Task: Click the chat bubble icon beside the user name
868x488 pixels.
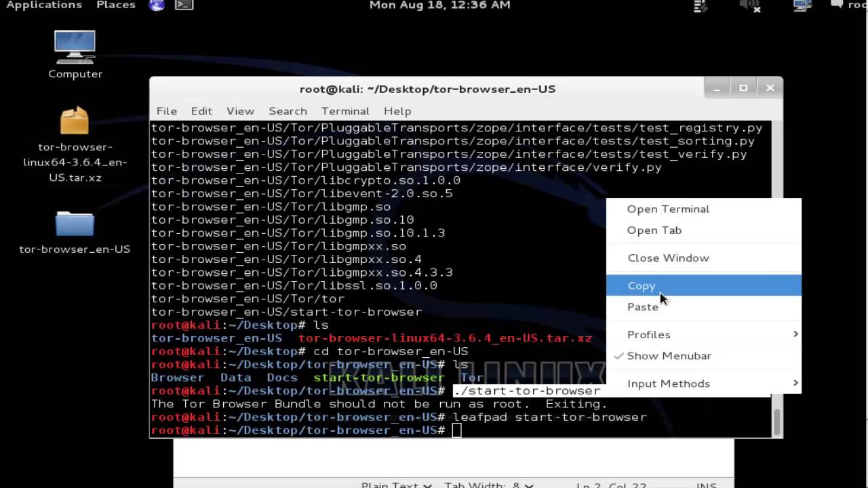Action: tap(837, 5)
